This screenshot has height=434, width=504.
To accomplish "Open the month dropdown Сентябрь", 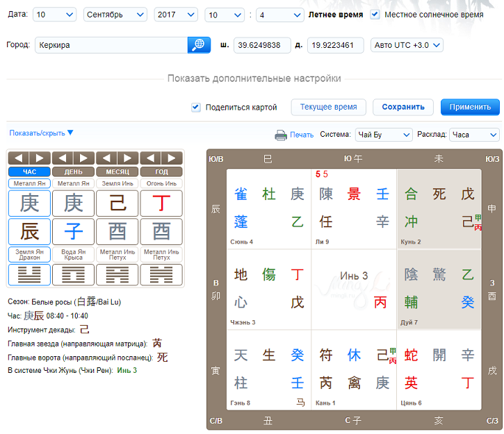I will (115, 15).
